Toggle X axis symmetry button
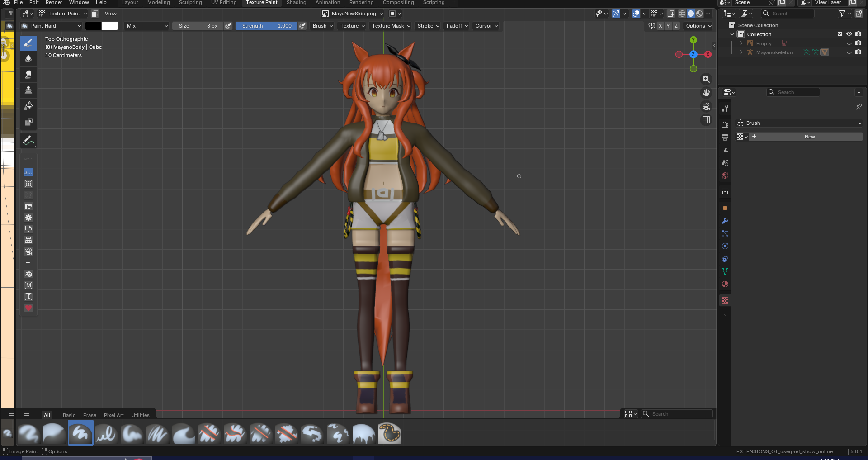 [660, 26]
